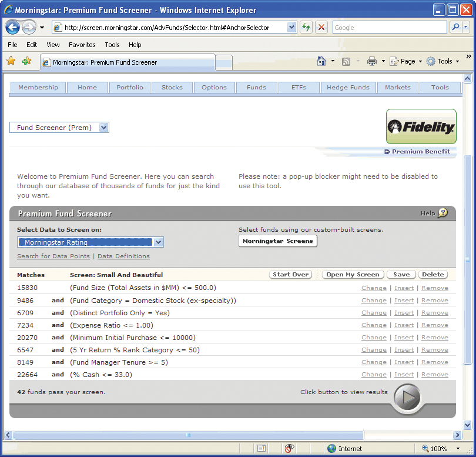Click the Morningstar Screens button
The width and height of the screenshot is (476, 457).
(277, 241)
